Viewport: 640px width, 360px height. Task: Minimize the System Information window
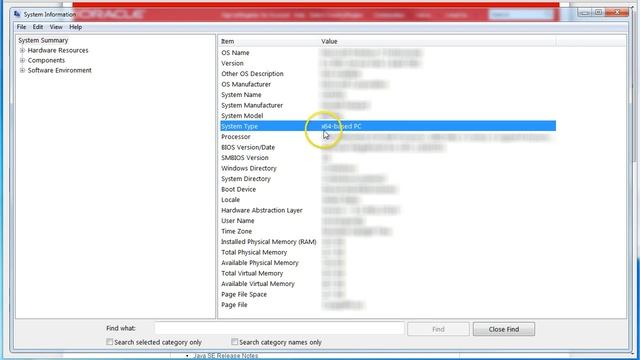(585, 13)
